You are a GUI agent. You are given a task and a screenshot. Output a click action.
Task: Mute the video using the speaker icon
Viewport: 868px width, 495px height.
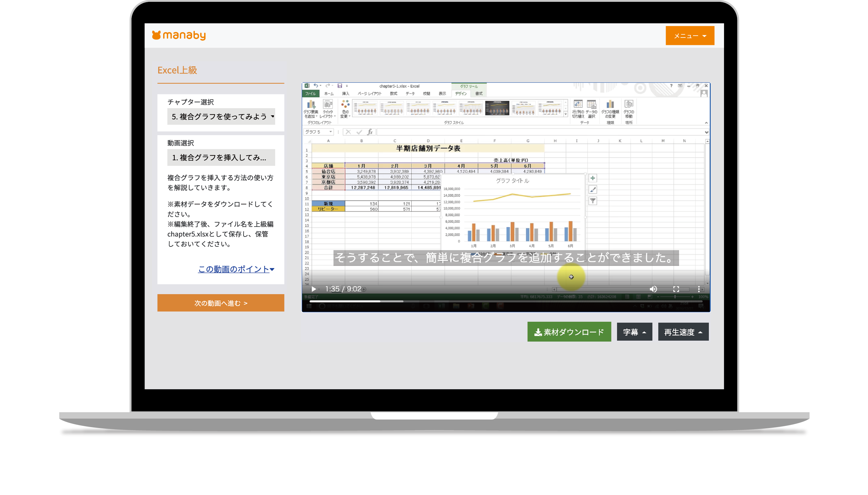[653, 289]
